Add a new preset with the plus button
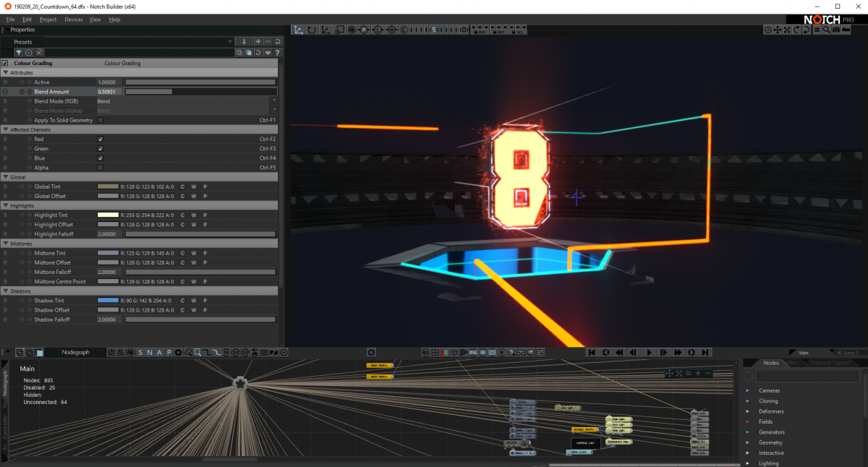 click(x=258, y=42)
